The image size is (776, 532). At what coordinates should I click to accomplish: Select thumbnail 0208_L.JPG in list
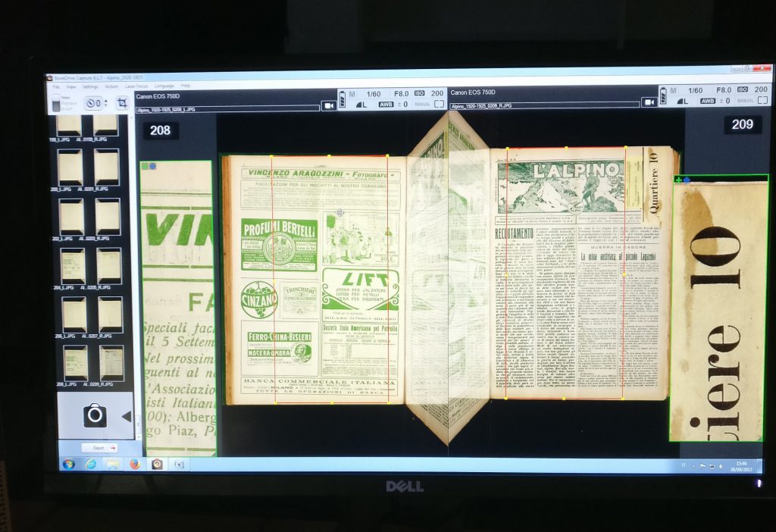click(75, 363)
